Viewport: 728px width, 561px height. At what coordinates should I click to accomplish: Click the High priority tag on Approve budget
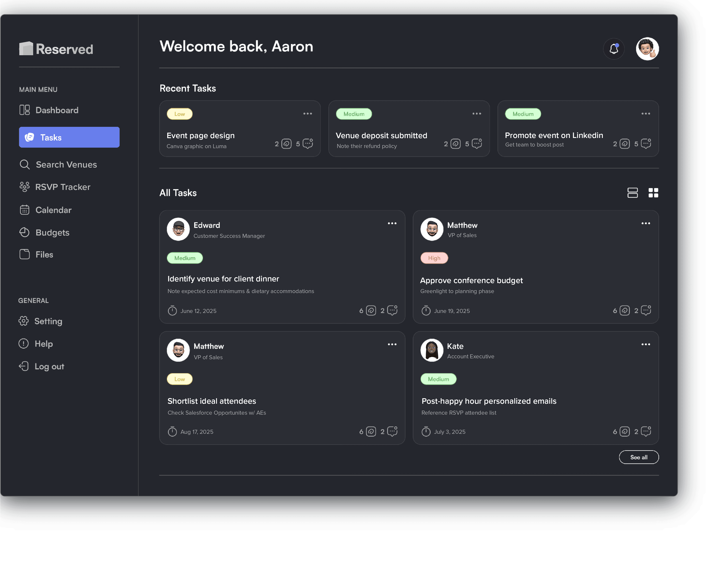tap(434, 258)
